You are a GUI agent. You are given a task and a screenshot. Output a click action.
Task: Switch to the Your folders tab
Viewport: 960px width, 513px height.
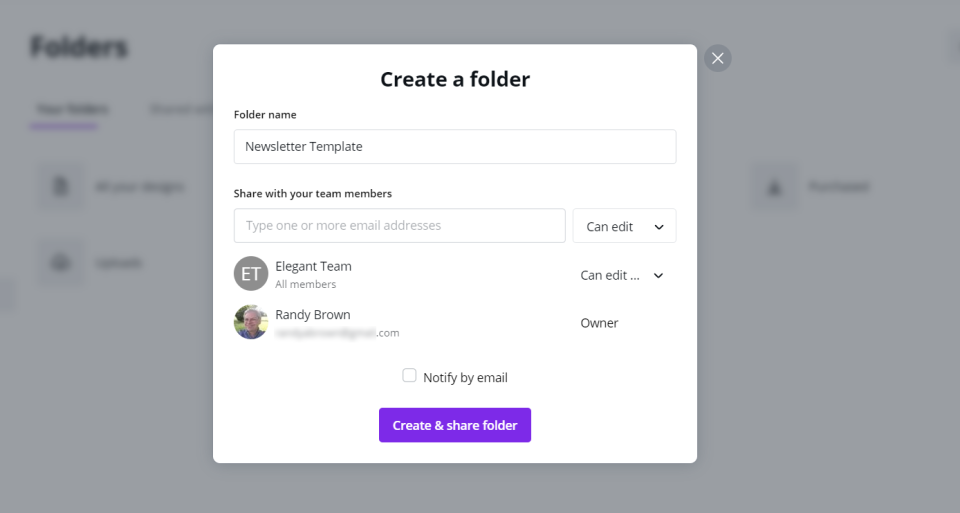tap(72, 110)
